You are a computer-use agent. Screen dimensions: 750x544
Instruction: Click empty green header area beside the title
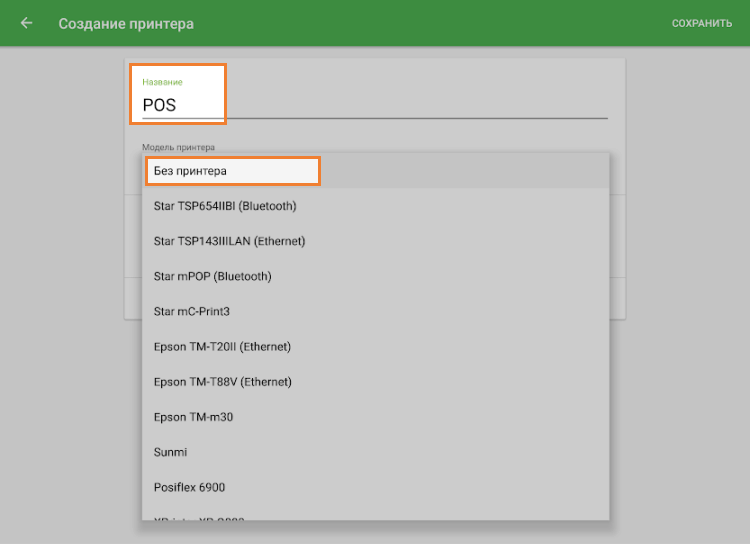[x=430, y=23]
